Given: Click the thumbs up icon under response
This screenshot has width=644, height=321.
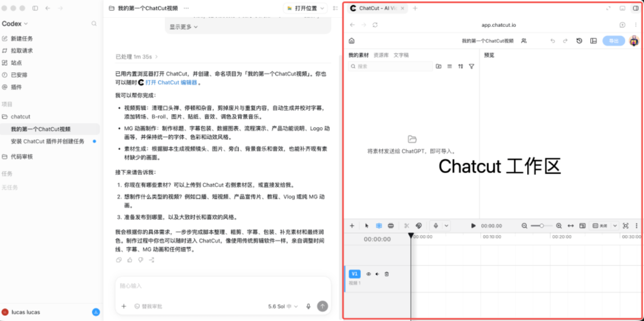Looking at the screenshot, I should 130,260.
